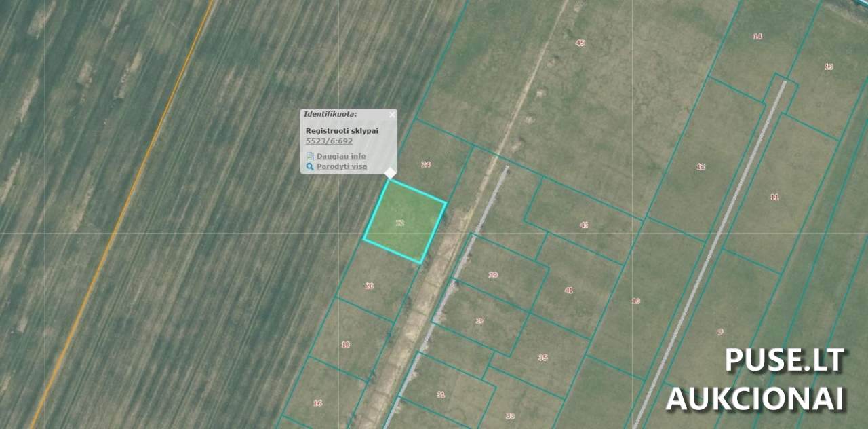868x429 pixels.
Task: Select parcel labeled 39
Action: click(493, 275)
